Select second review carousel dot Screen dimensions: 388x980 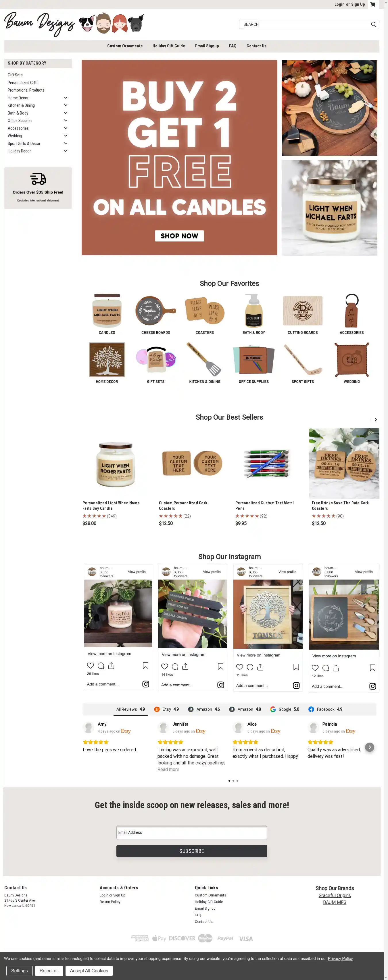point(233,781)
